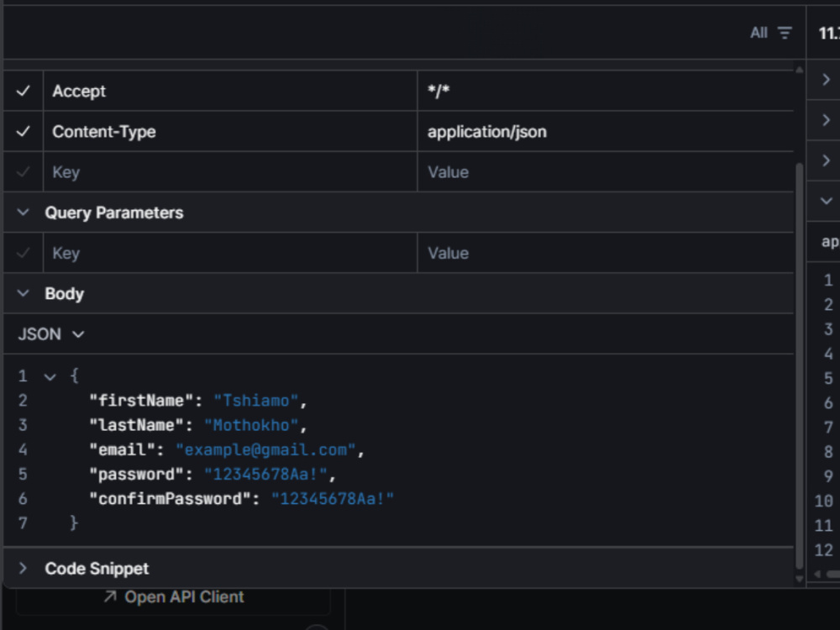Click the closing brace on line 7
Screen dimensions: 840x630
[x=75, y=522]
